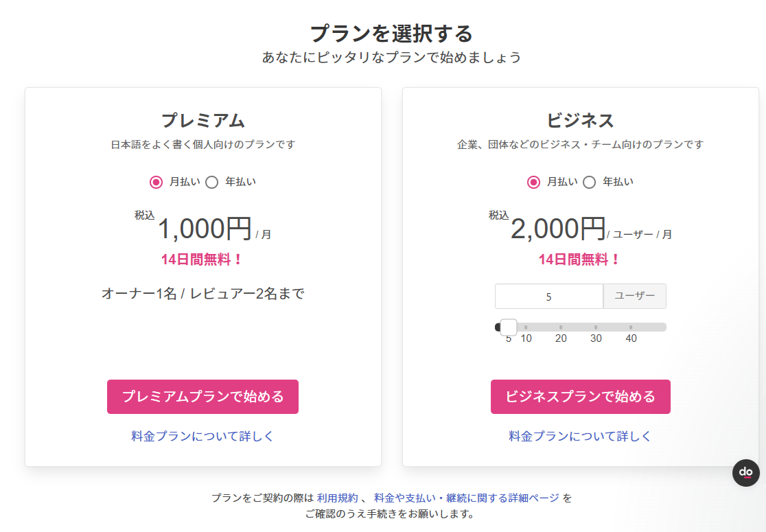
Task: Open pricing details link under Premium plan
Action: (202, 437)
